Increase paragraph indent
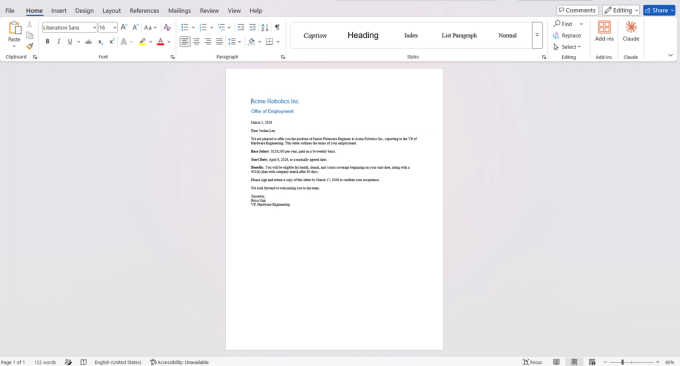680x366 pixels. tap(252, 27)
